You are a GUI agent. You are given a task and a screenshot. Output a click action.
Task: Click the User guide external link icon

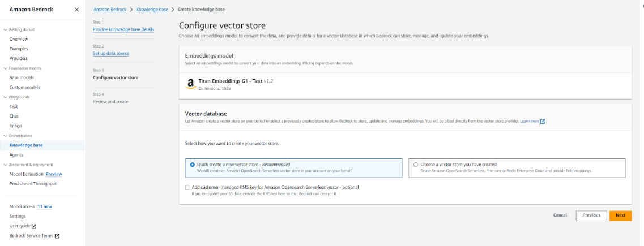click(x=34, y=226)
